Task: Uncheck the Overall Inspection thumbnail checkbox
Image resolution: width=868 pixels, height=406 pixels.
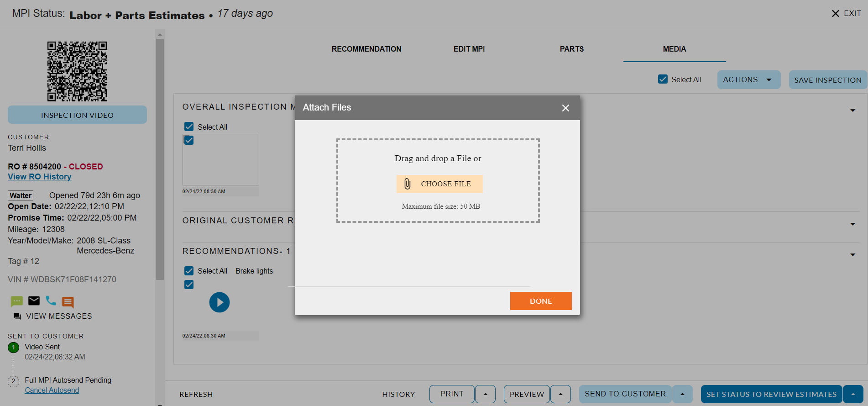Action: (x=189, y=140)
